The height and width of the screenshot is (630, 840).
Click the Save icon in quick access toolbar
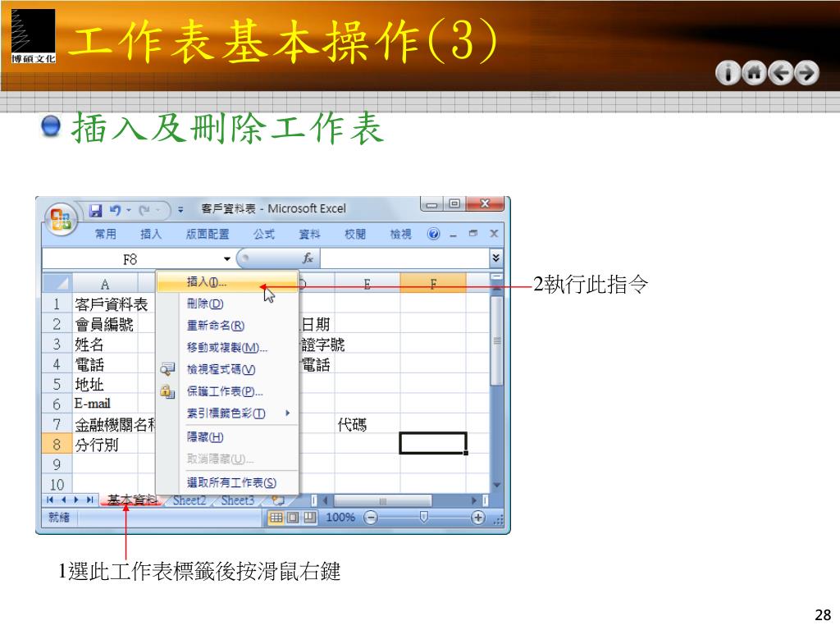[x=95, y=210]
